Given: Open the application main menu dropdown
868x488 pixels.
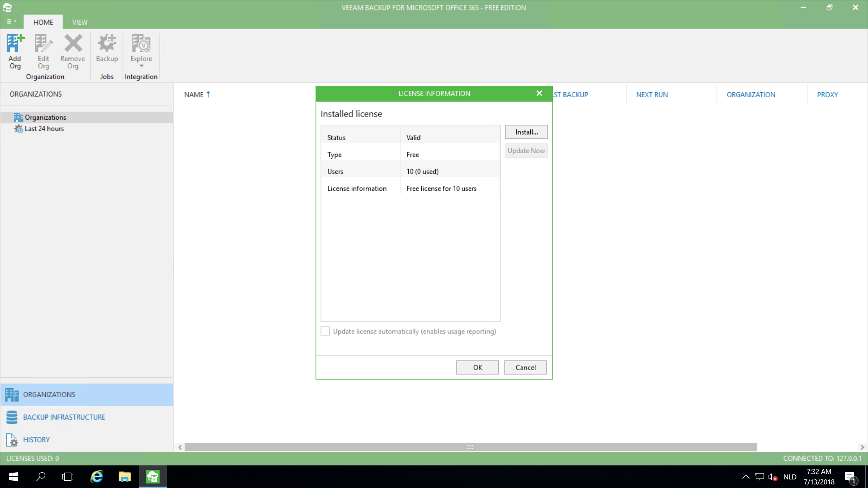Looking at the screenshot, I should pos(11,22).
